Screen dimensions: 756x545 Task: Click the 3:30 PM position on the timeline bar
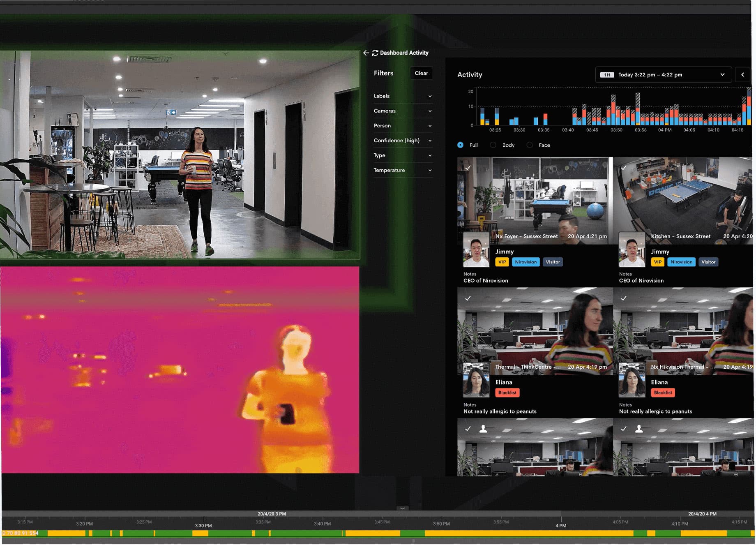pyautogui.click(x=204, y=533)
